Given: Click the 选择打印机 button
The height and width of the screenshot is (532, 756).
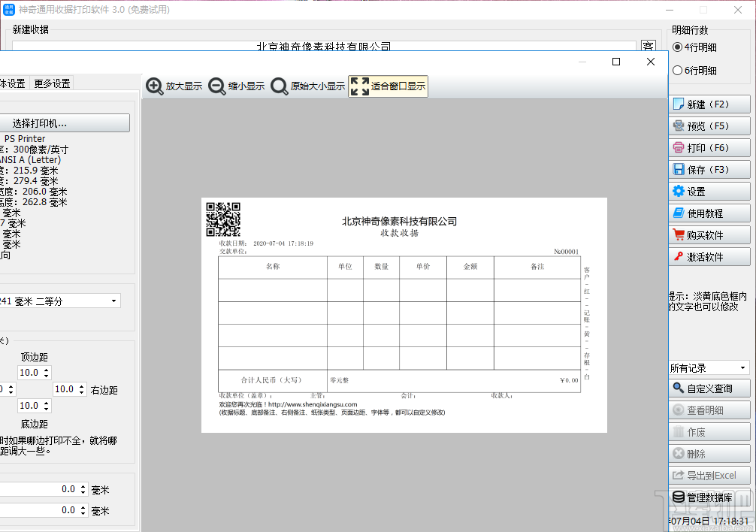Looking at the screenshot, I should click(64, 123).
